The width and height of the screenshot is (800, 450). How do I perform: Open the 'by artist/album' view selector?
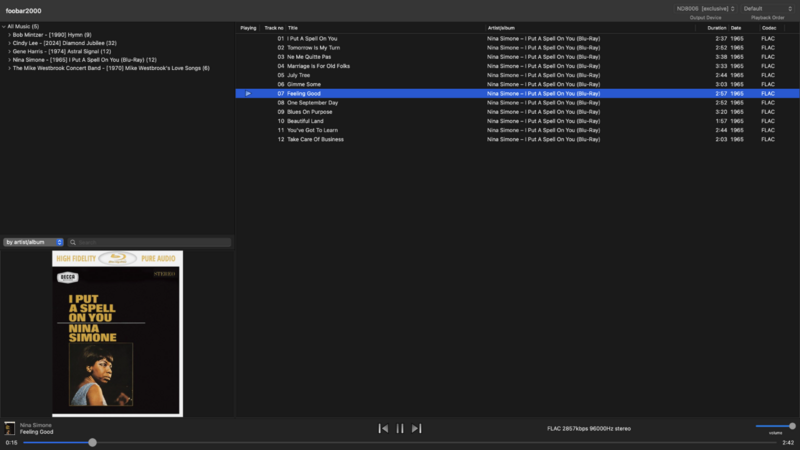33,242
